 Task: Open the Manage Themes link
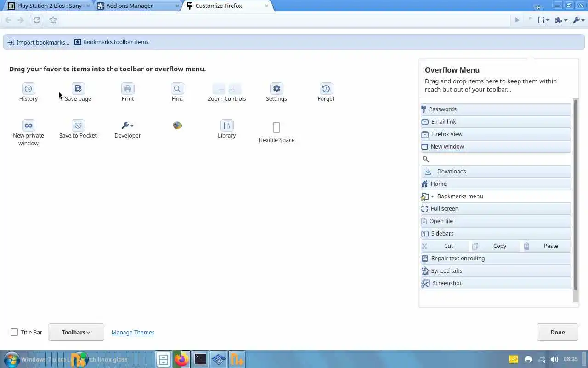133,332
